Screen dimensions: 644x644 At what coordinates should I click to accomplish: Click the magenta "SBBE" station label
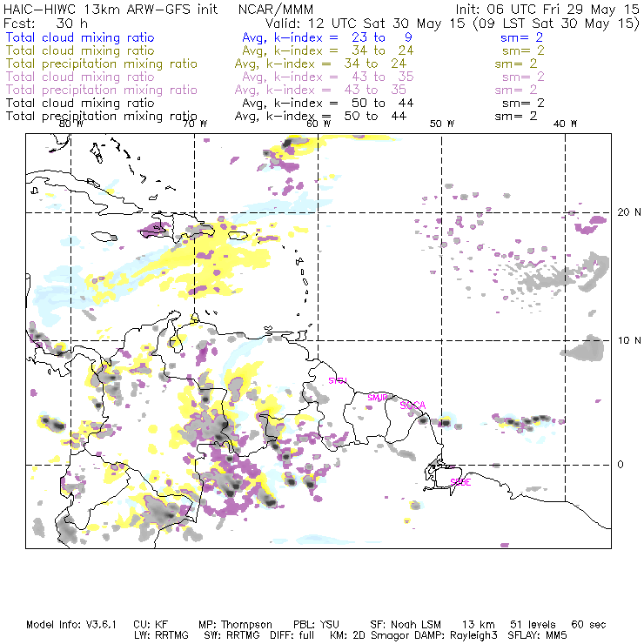click(460, 482)
